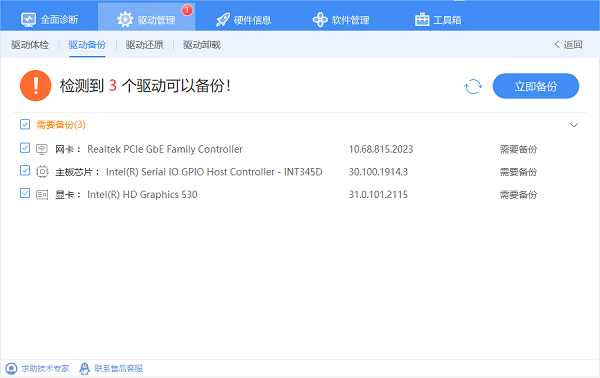Click the motherboard chipset icon

(42, 171)
